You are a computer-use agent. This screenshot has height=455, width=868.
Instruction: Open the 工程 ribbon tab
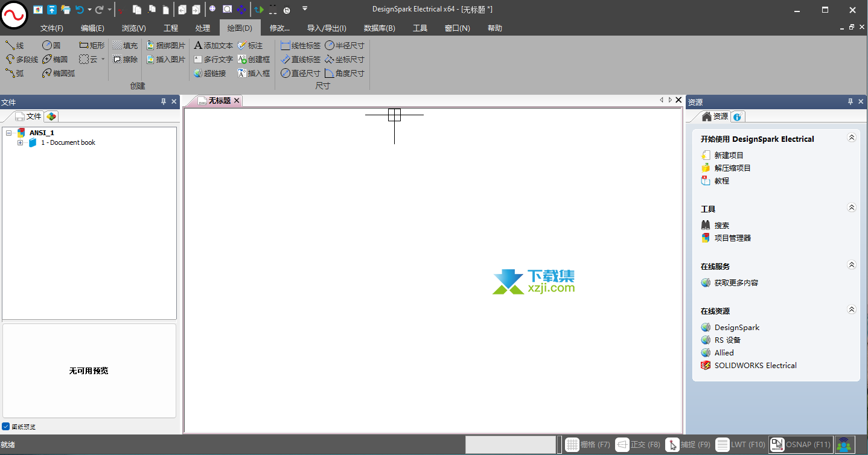171,28
